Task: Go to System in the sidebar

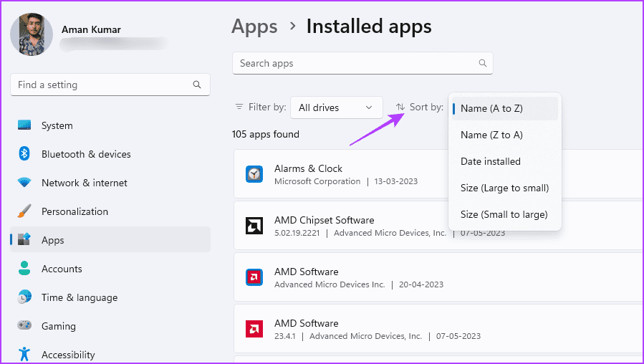Action: point(110,125)
